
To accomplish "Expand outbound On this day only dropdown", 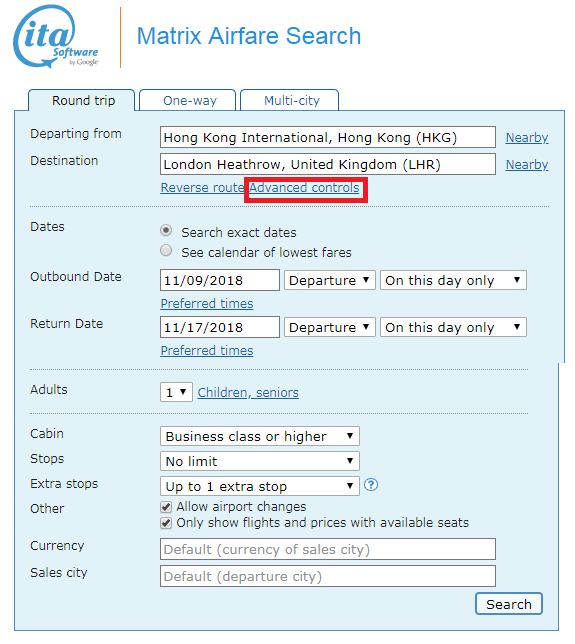I will click(x=453, y=280).
